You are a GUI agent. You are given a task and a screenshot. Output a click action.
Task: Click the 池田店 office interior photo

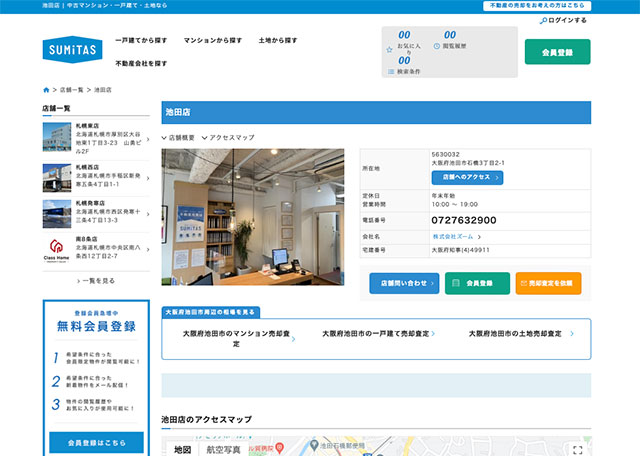(x=253, y=217)
